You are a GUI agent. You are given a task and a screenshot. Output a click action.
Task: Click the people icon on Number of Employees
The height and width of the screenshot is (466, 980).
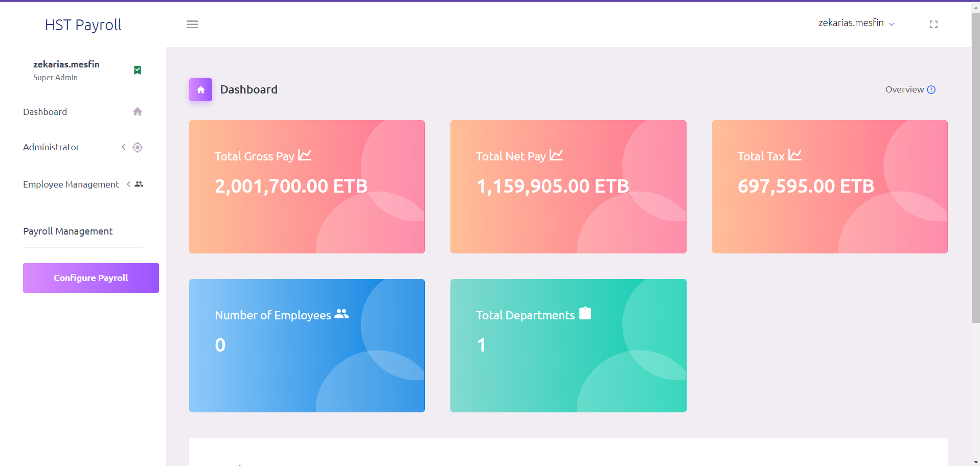point(341,314)
